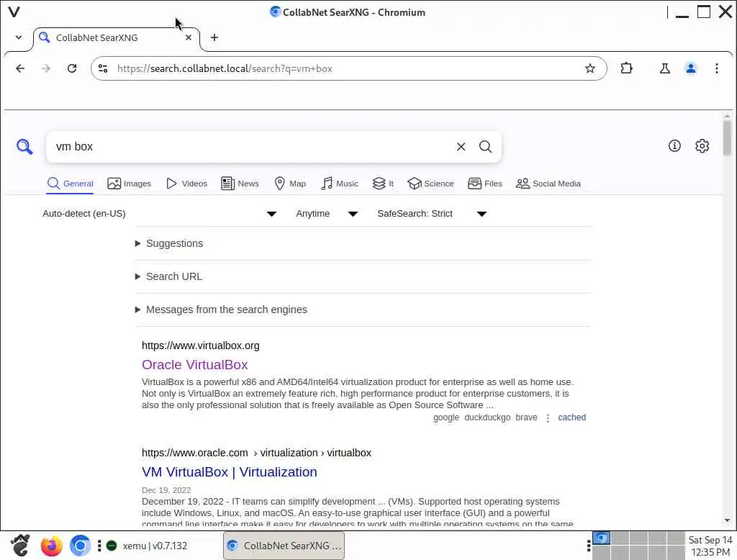Click the Dec 19, 2022 date text
This screenshot has width=737, height=560.
point(166,490)
